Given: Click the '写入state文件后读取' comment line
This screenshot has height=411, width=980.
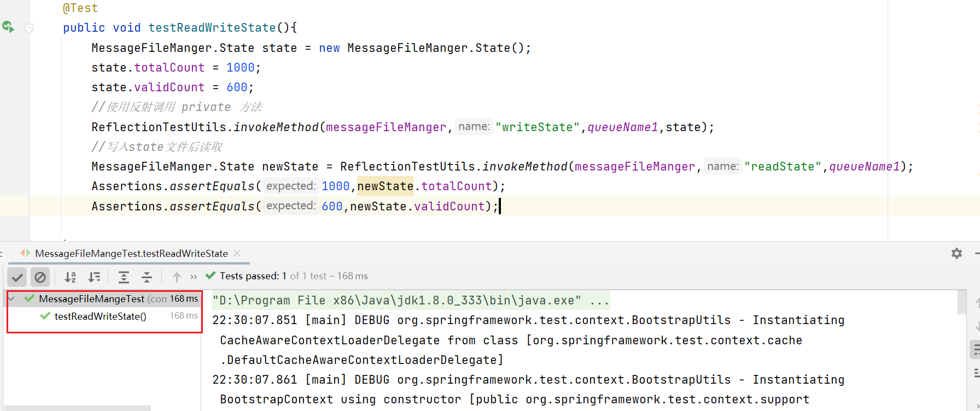Looking at the screenshot, I should pos(157,147).
